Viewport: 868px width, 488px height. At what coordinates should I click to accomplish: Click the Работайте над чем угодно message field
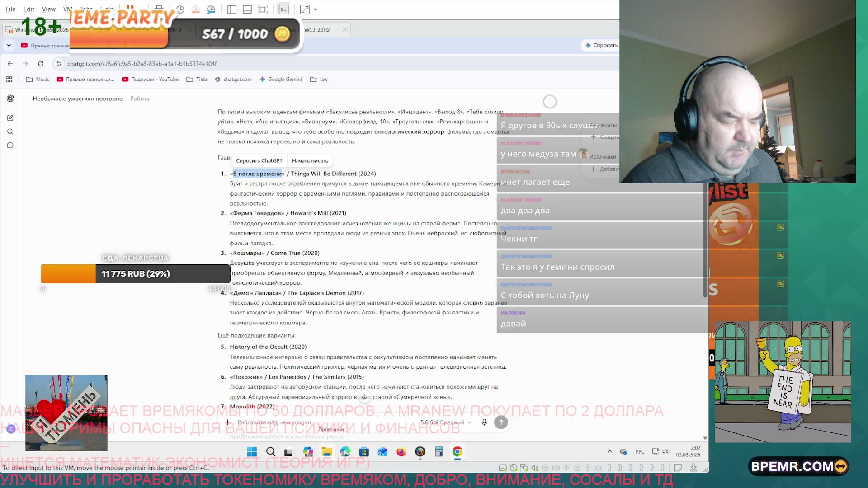tap(274, 422)
